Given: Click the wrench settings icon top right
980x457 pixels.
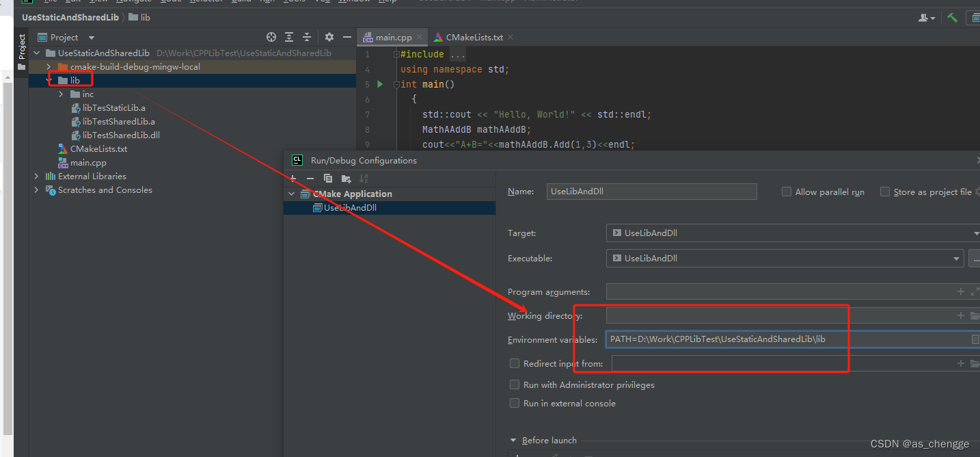Looking at the screenshot, I should (951, 17).
